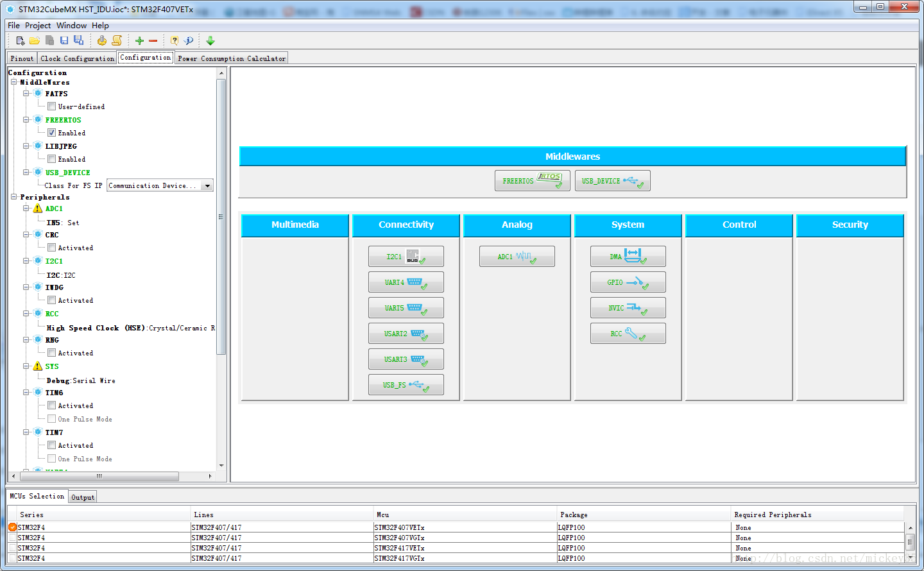
Task: Collapse the USB_DEVICE tree node
Action: [26, 173]
